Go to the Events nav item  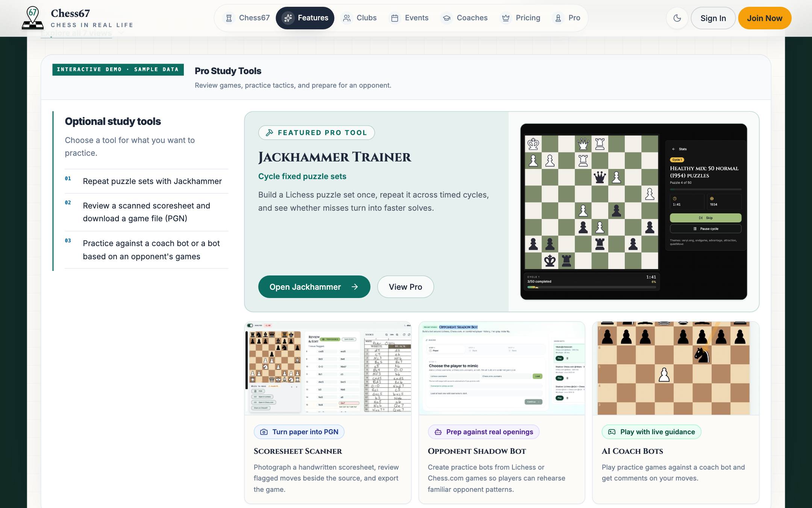(x=409, y=18)
